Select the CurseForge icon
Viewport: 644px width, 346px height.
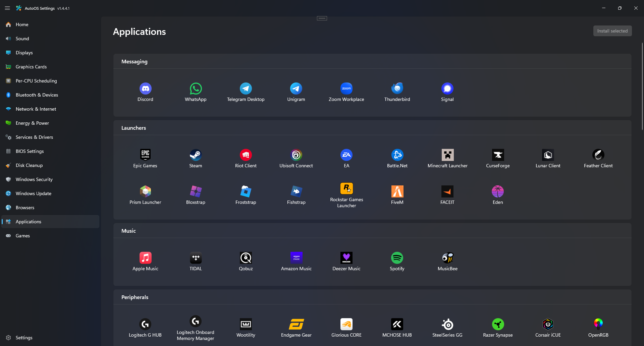(498, 155)
